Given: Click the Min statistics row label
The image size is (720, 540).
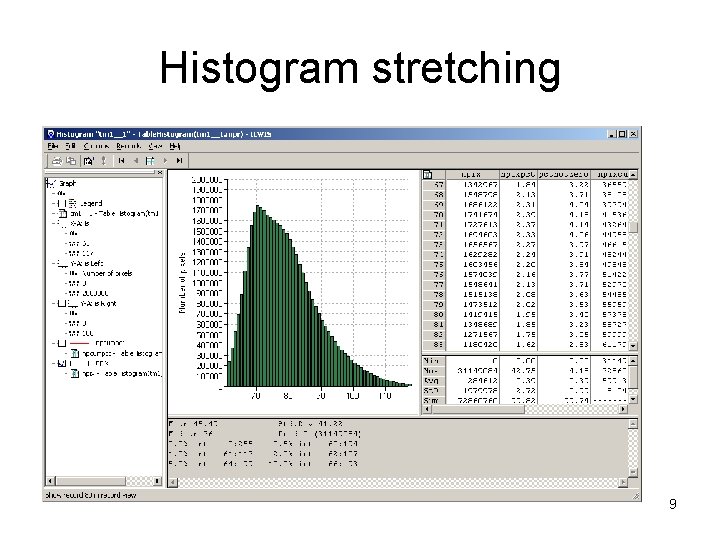Looking at the screenshot, I should (433, 361).
